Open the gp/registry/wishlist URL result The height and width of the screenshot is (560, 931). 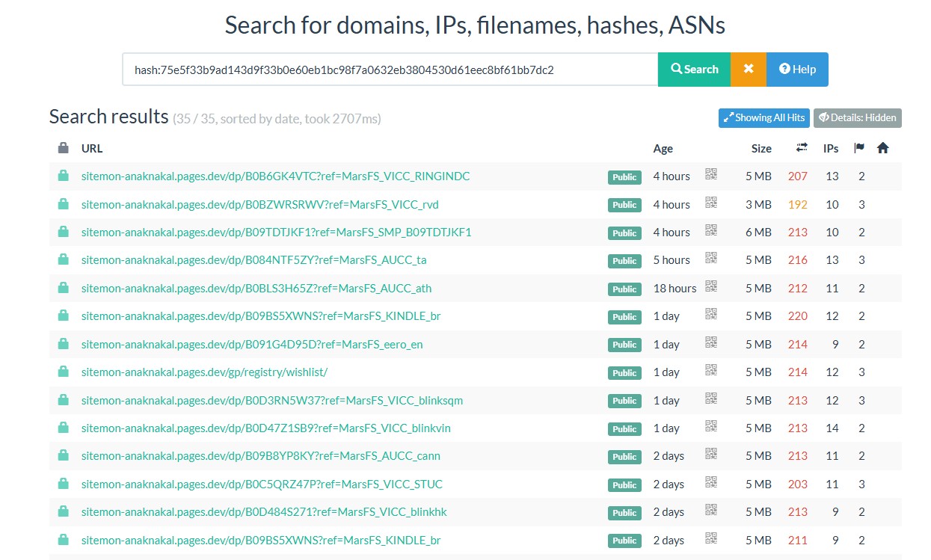[204, 372]
